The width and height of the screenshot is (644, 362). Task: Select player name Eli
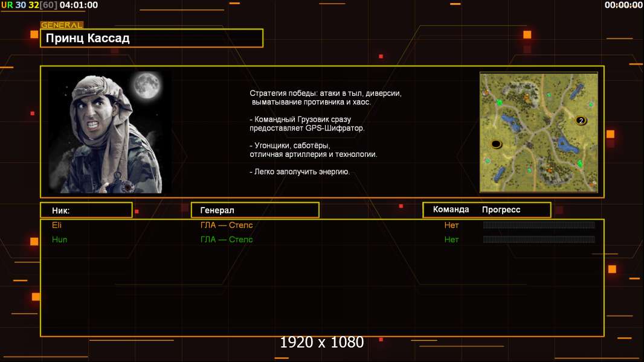tap(57, 225)
